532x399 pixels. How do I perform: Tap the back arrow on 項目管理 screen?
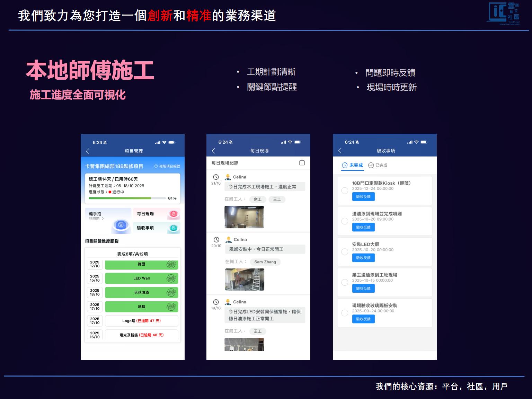88,151
